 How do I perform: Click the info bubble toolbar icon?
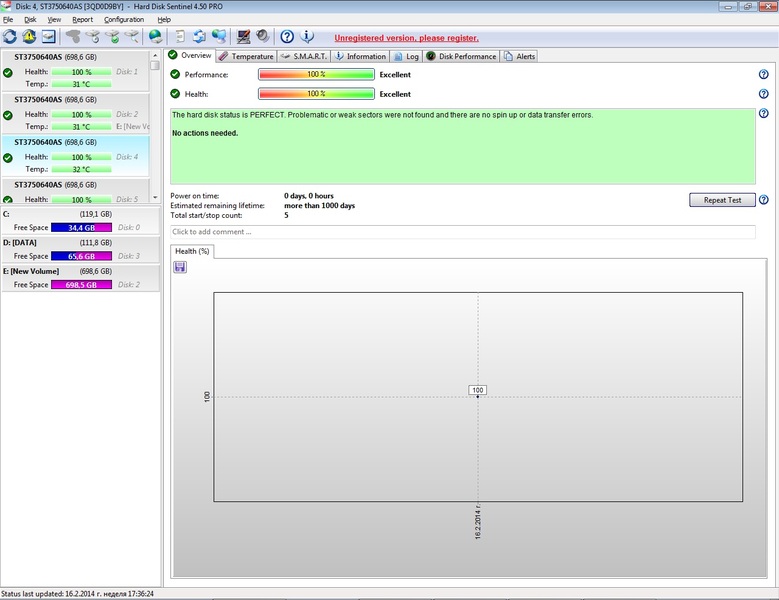point(307,36)
